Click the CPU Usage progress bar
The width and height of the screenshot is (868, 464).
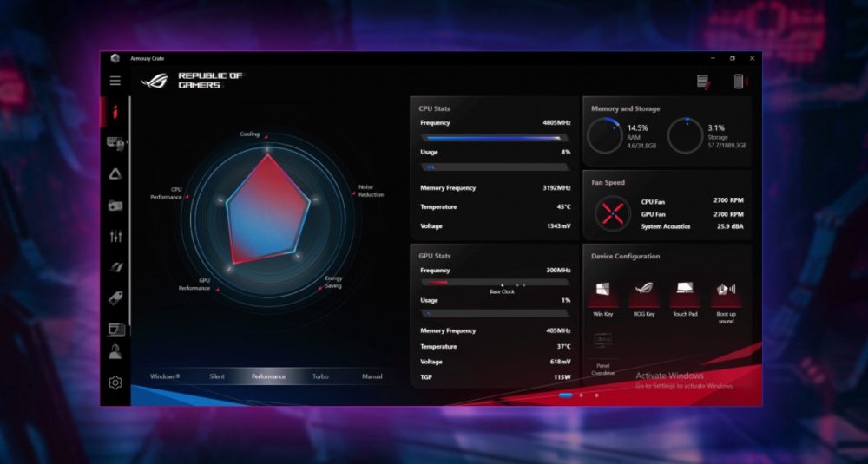[496, 167]
